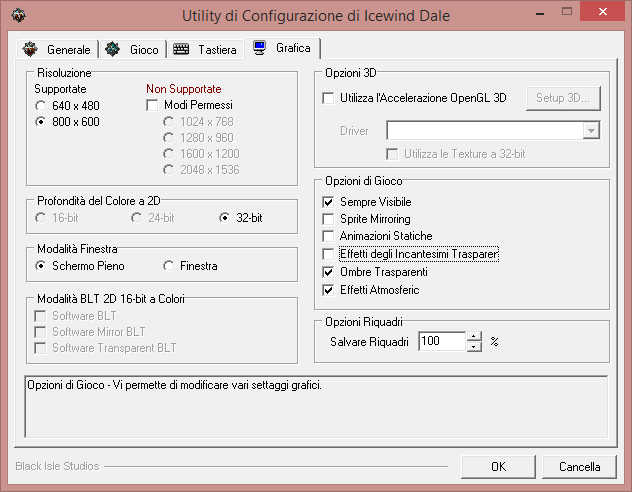Minimize the configuration window
Image resolution: width=632 pixels, height=492 pixels.
[x=540, y=13]
